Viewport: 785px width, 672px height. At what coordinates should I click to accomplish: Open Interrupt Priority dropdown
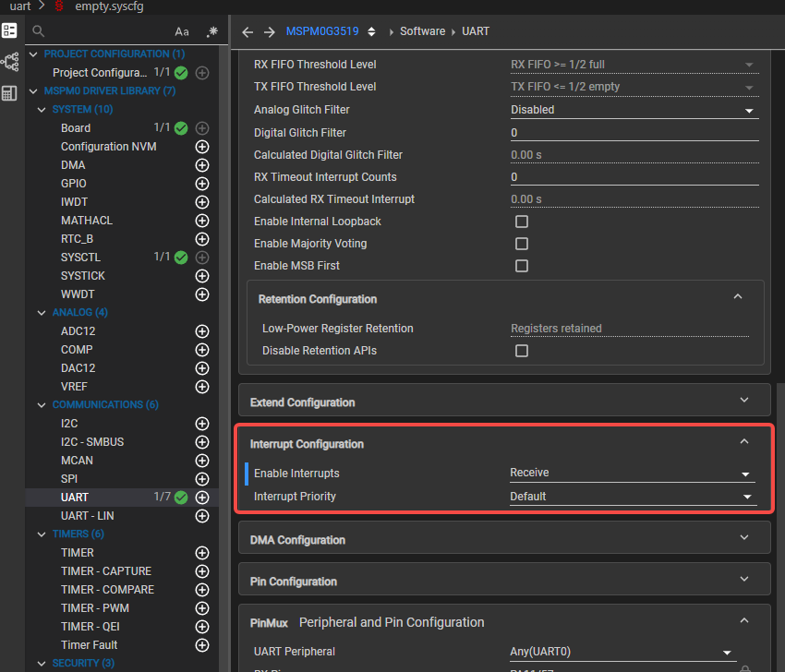pyautogui.click(x=634, y=497)
